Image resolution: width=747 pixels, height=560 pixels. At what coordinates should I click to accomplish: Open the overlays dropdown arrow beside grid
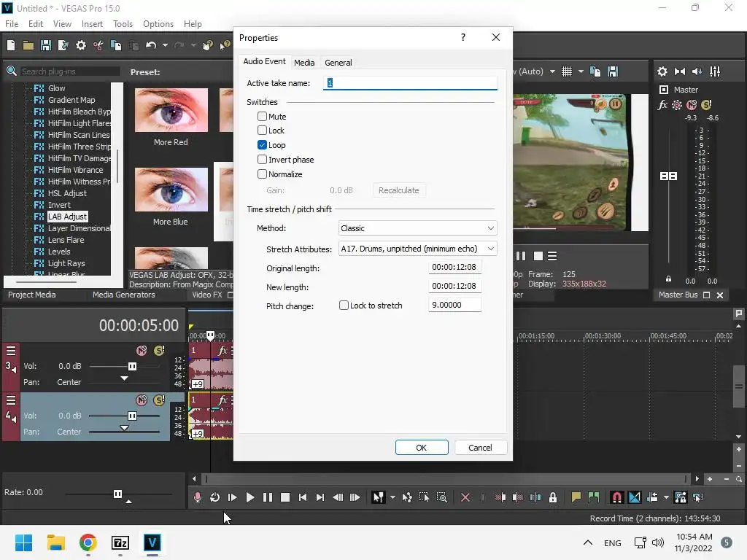(581, 71)
